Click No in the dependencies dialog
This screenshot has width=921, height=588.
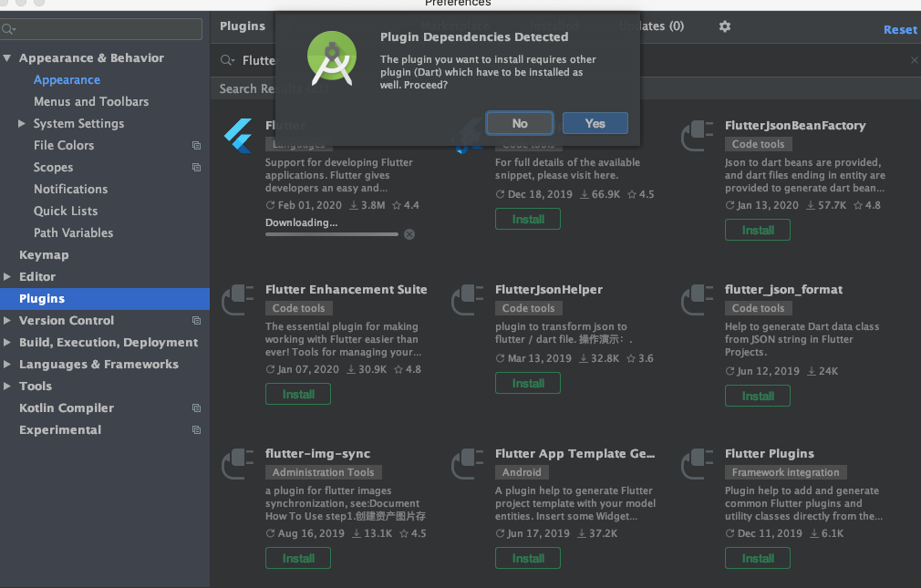519,123
